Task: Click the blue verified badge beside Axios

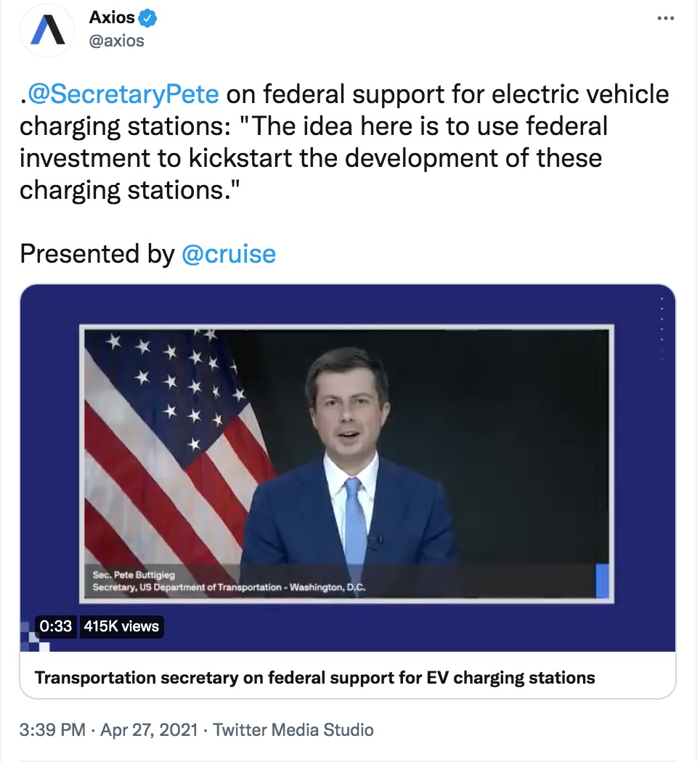Action: point(147,18)
